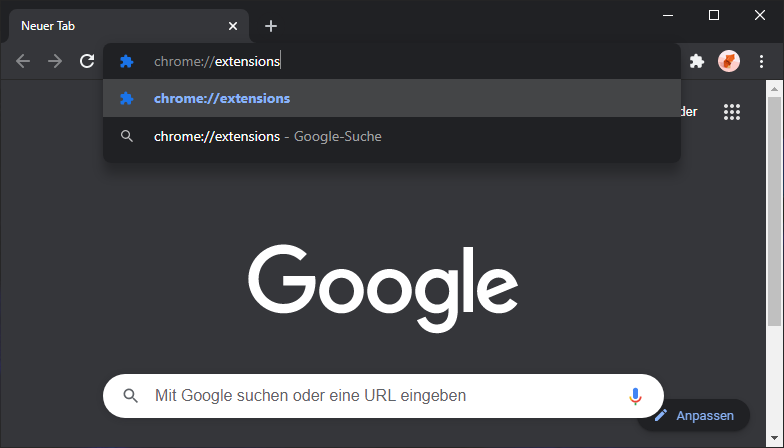
Task: Open the user profile avatar
Action: (x=728, y=61)
